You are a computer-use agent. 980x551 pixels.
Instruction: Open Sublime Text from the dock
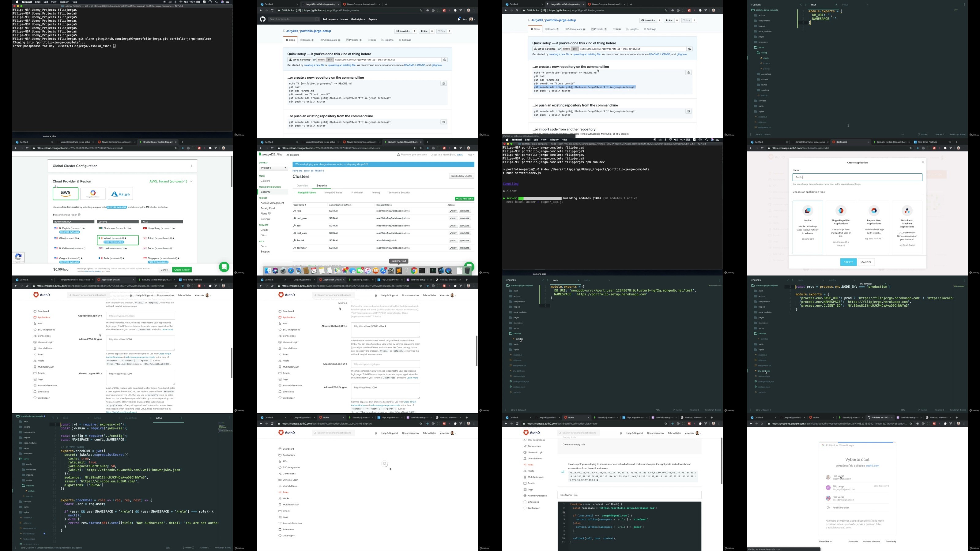coord(399,271)
